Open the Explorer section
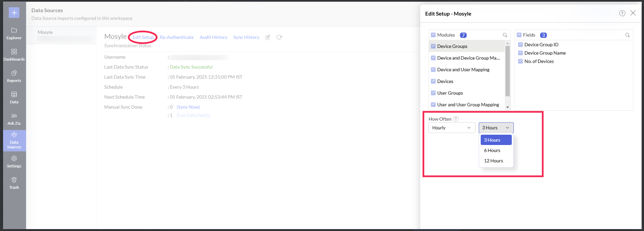This screenshot has width=644, height=231. (14, 33)
